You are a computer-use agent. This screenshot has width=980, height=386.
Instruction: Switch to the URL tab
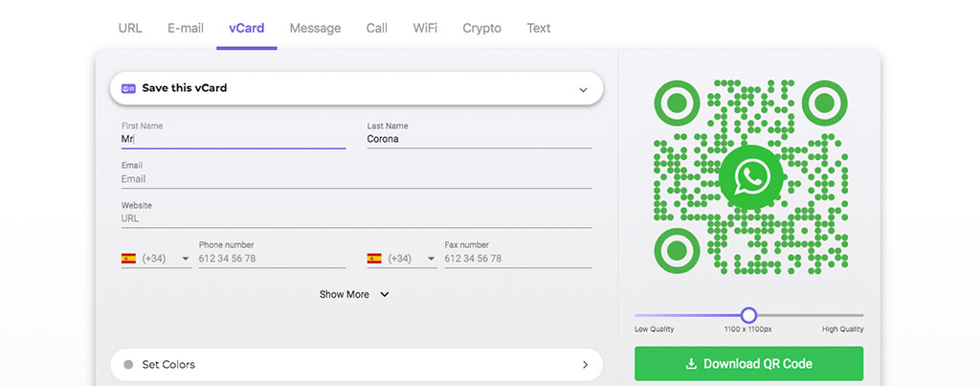(130, 28)
